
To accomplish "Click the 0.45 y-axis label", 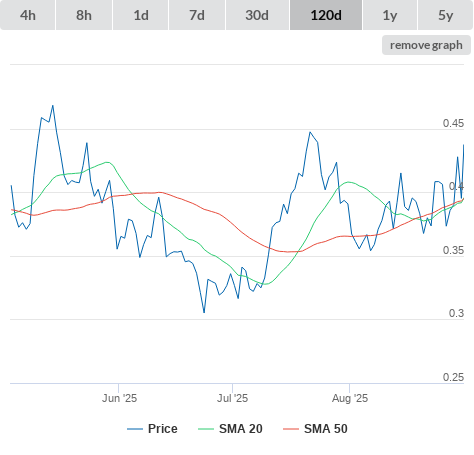I will click(453, 123).
